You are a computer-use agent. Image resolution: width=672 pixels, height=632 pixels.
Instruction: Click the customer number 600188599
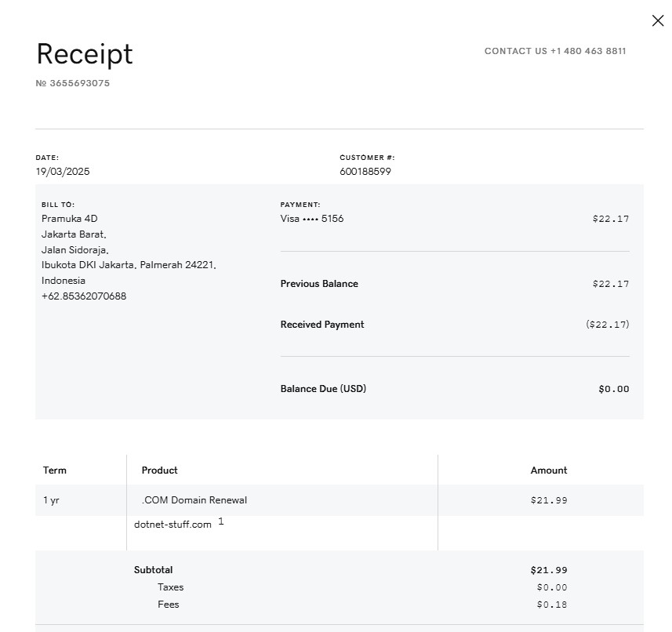[365, 172]
